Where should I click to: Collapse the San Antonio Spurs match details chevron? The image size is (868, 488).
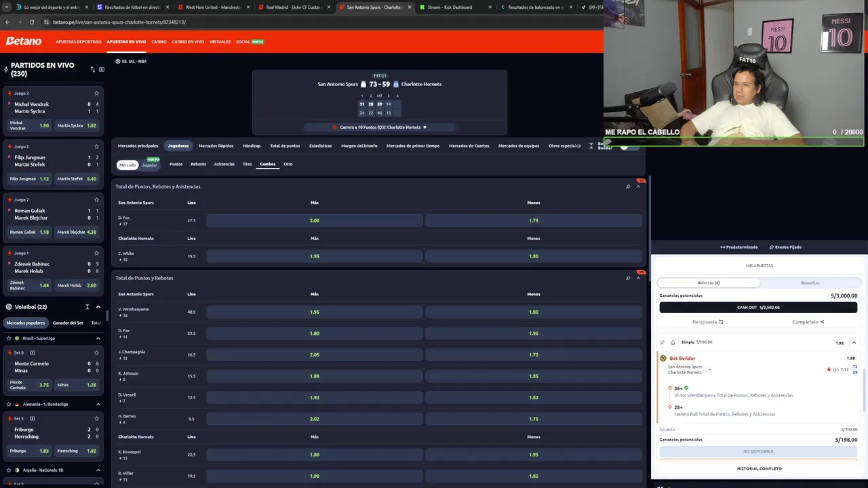click(x=709, y=369)
